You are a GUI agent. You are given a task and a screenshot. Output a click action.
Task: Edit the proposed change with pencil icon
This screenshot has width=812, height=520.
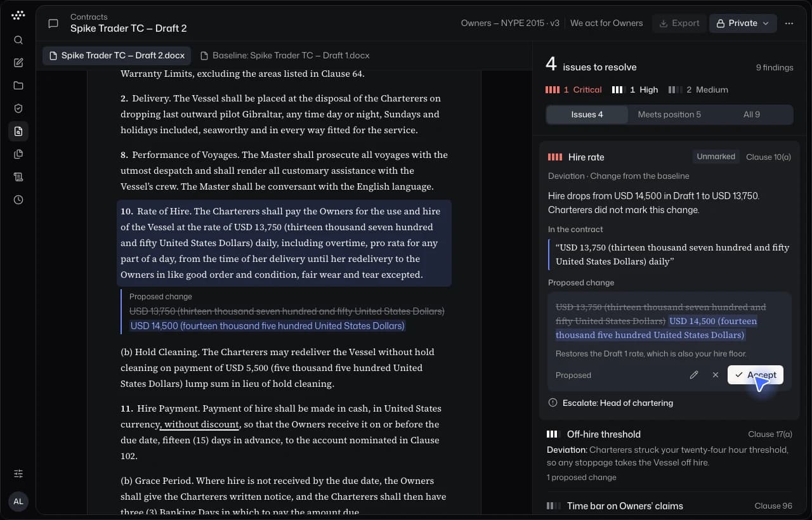coord(694,375)
